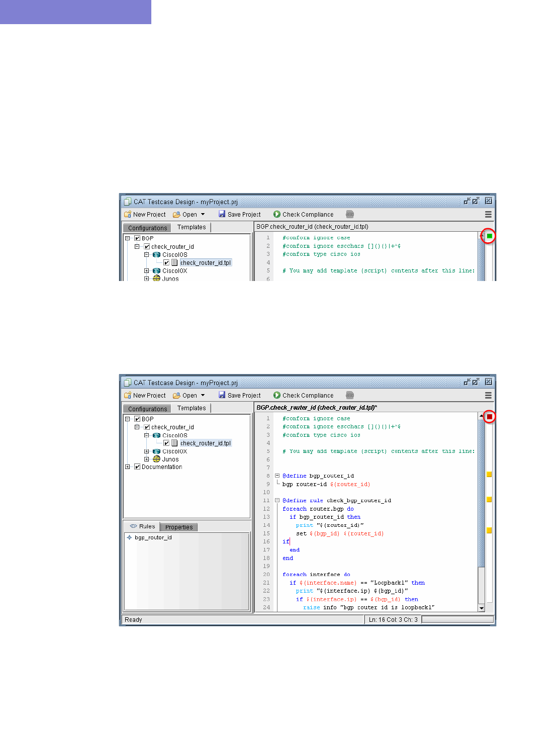The image size is (560, 748).
Task: Click the yellow warning marker beside line 11
Action: pyautogui.click(x=489, y=500)
